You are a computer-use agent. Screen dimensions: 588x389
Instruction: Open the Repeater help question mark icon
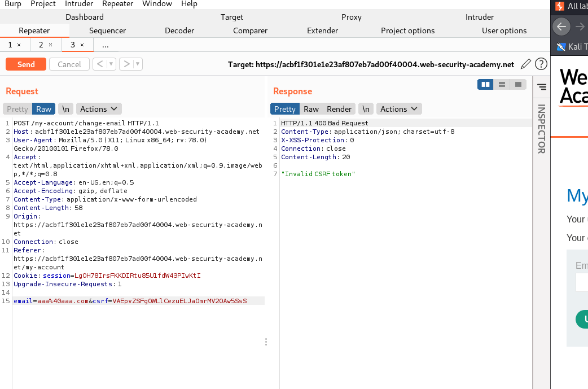point(541,64)
